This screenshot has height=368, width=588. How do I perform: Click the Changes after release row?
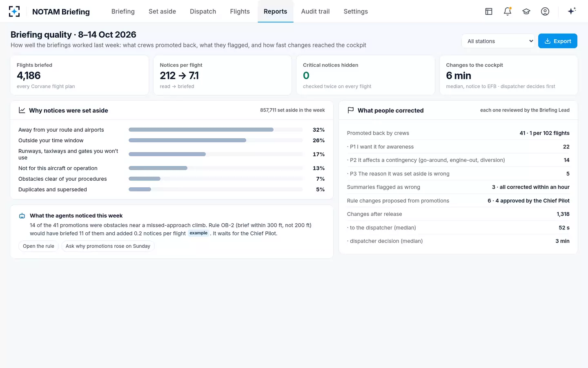[458, 214]
